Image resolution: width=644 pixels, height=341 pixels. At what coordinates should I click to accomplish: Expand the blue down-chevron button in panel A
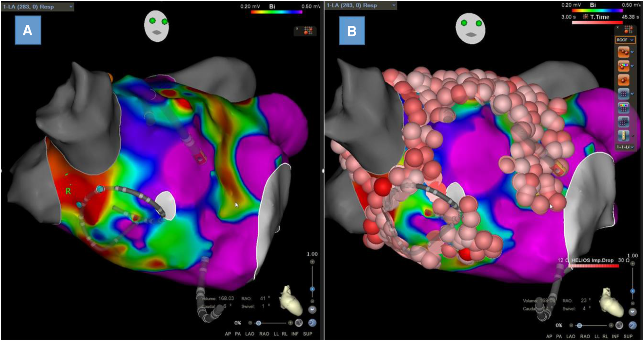pyautogui.click(x=312, y=310)
